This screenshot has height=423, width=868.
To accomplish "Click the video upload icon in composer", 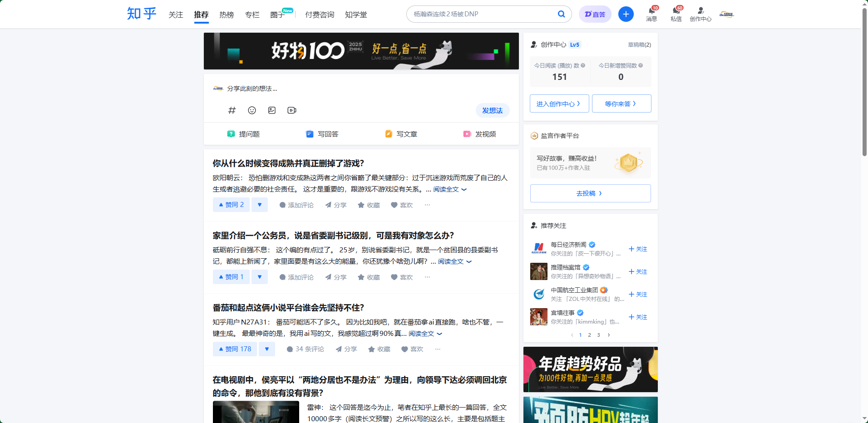I will pos(292,110).
